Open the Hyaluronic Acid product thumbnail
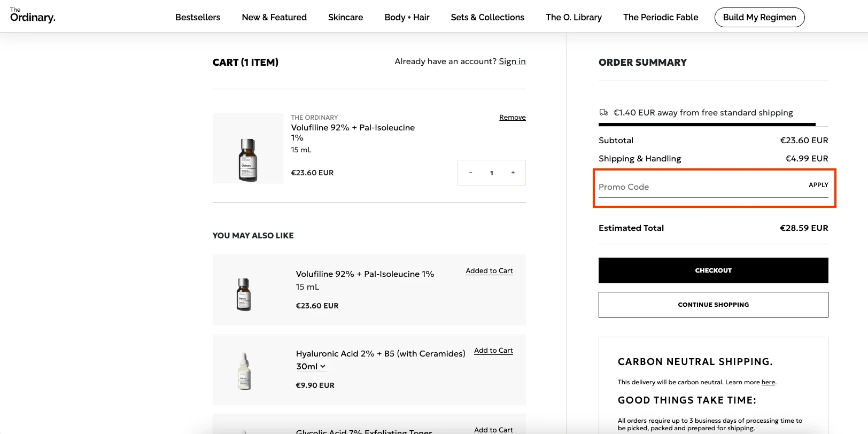 (x=244, y=371)
